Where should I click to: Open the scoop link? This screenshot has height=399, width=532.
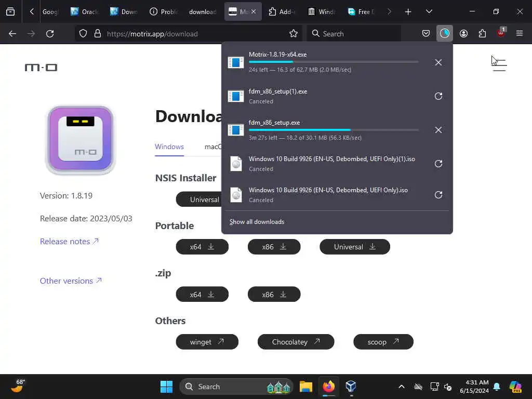[383, 342]
